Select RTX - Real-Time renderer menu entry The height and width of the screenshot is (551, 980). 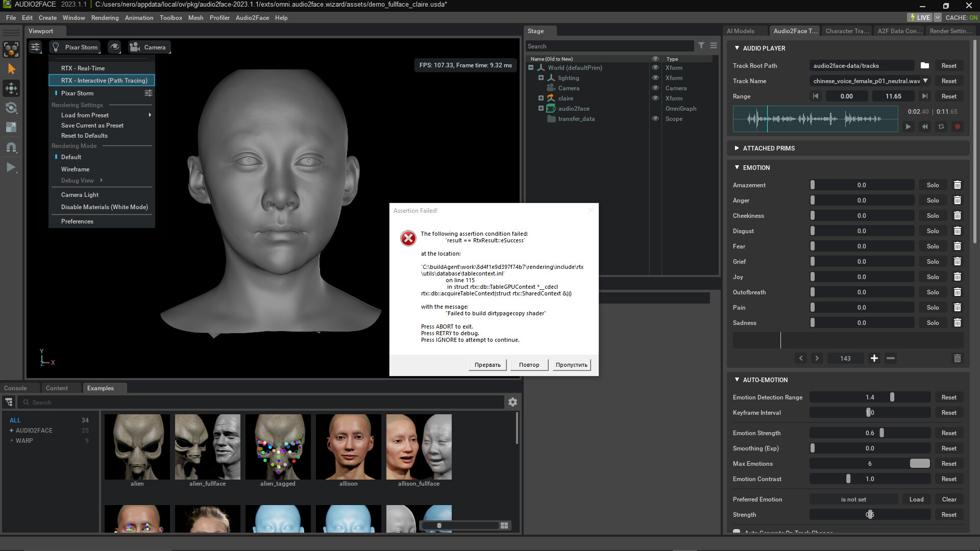(x=83, y=68)
